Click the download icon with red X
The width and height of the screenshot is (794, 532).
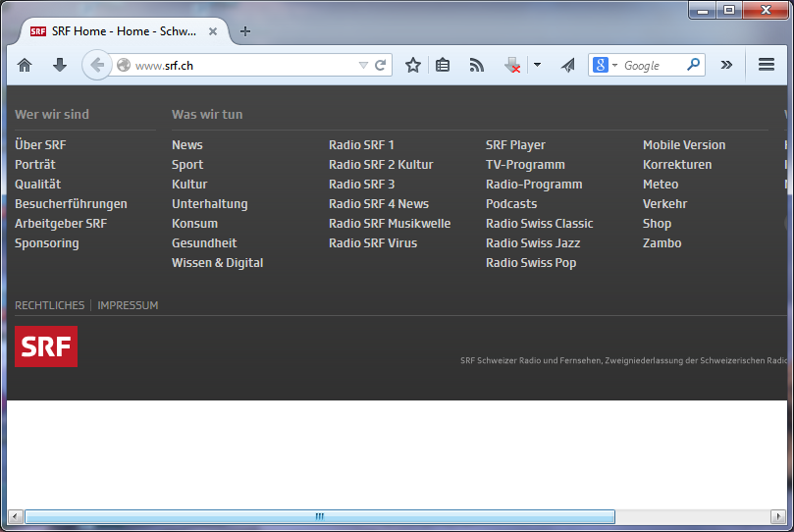pos(512,66)
